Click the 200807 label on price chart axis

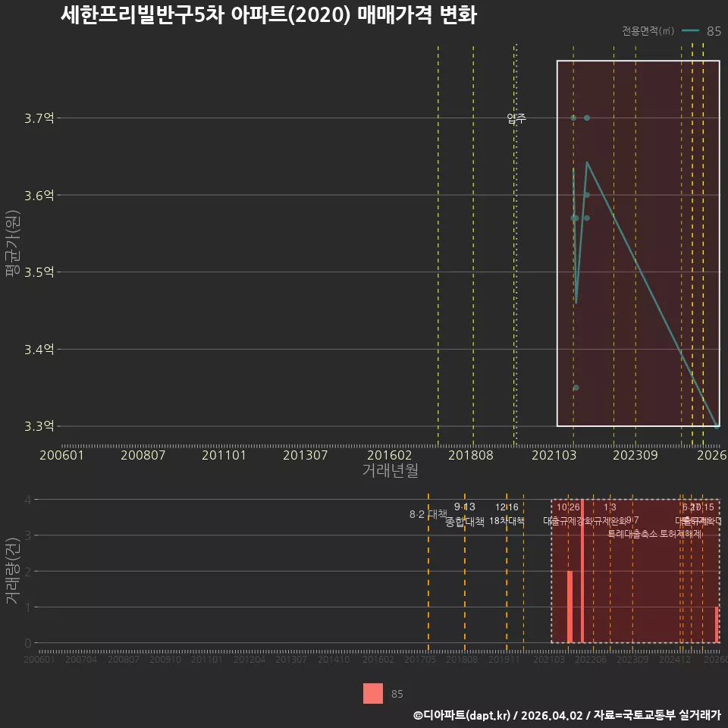click(x=143, y=455)
